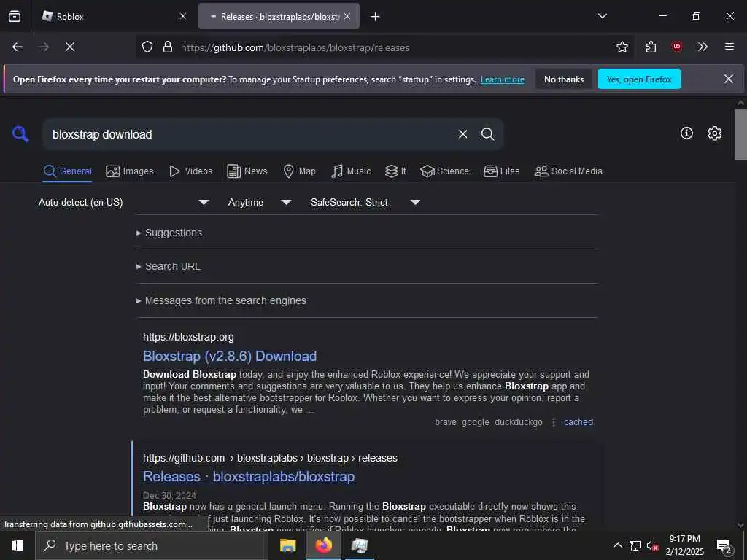The width and height of the screenshot is (747, 560).
Task: Show hidden system tray icons
Action: point(617,545)
